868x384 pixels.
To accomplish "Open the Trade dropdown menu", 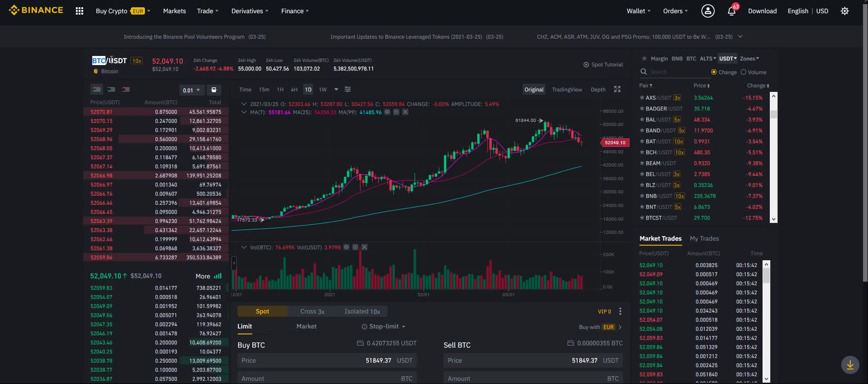I will point(208,11).
